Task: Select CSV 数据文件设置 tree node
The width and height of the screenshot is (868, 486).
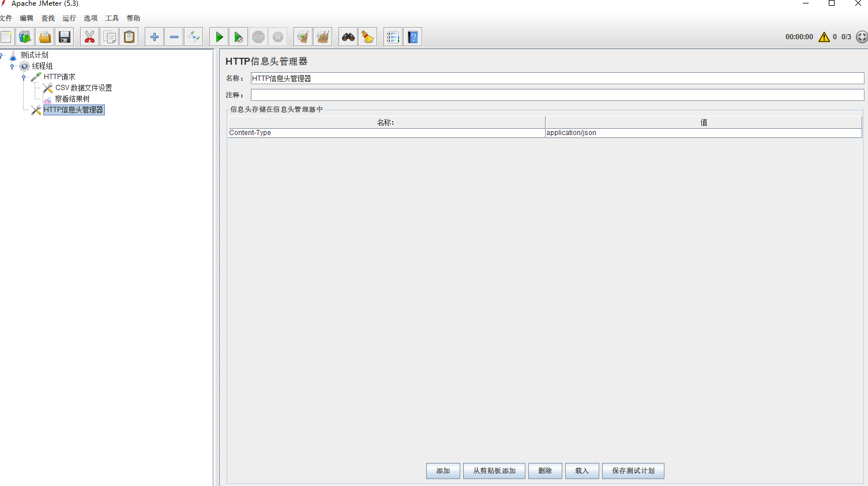Action: coord(84,88)
